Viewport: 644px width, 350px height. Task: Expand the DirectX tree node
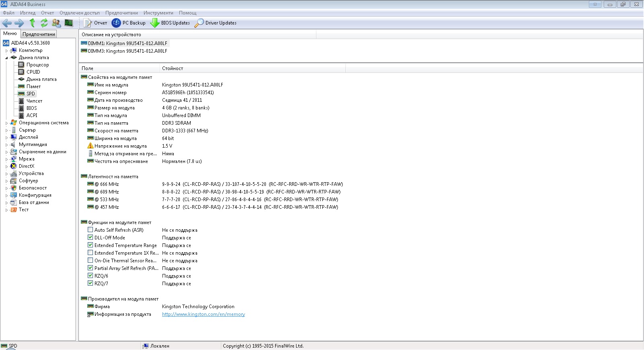pos(6,167)
